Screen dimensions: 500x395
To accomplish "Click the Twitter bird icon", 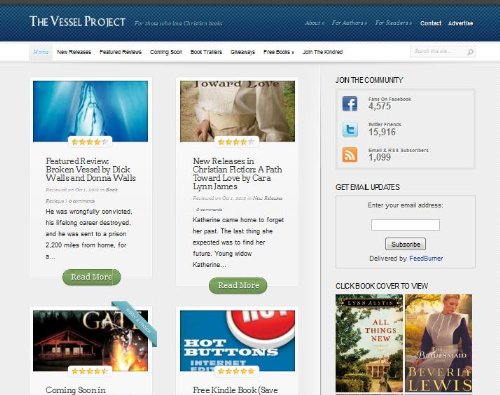I will (x=350, y=129).
